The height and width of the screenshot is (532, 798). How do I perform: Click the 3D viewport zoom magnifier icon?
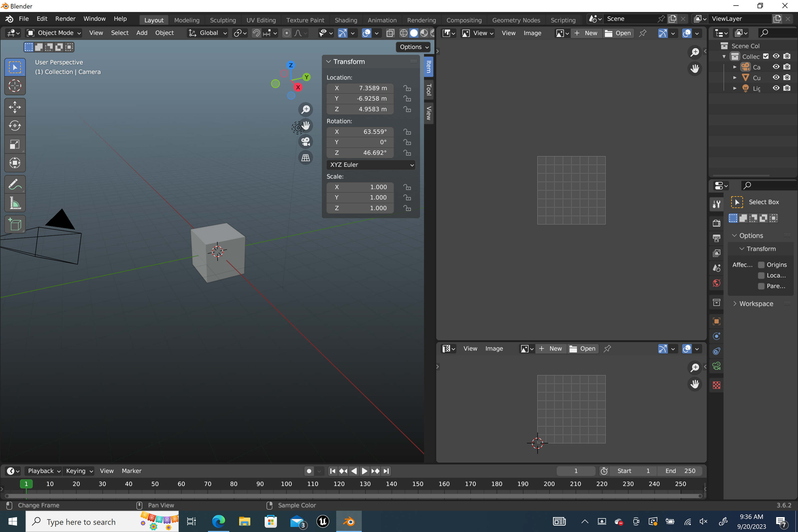click(x=306, y=109)
